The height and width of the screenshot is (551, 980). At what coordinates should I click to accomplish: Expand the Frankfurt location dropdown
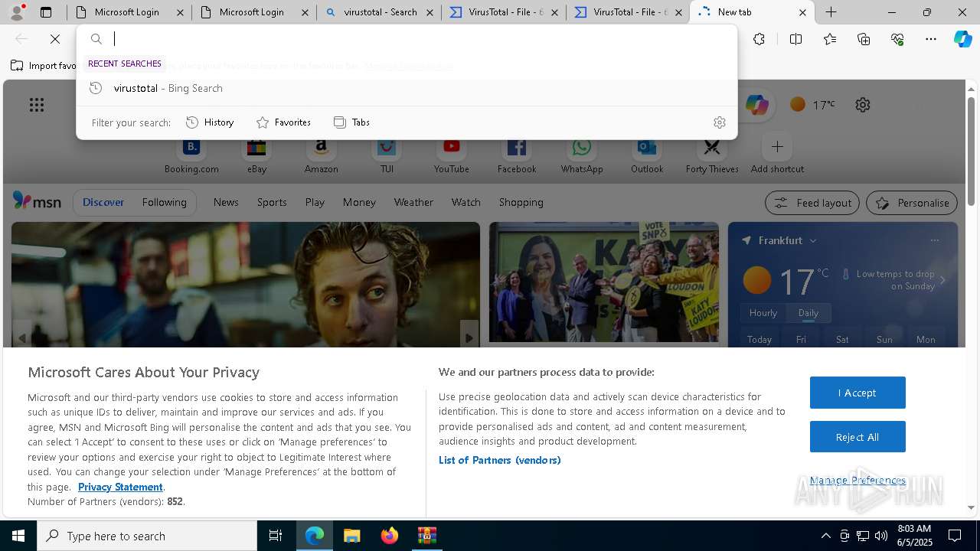tap(813, 240)
